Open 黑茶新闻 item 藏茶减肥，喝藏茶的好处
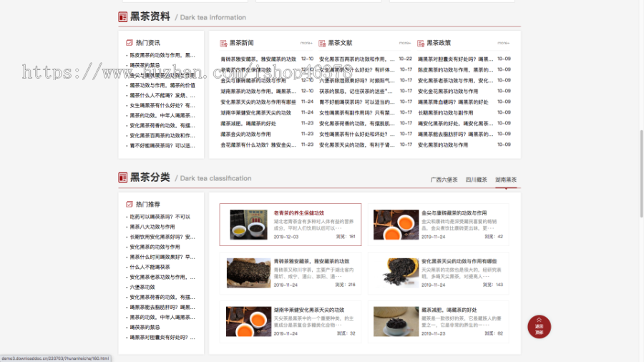Screen dimensions: 644x362 tap(248, 123)
